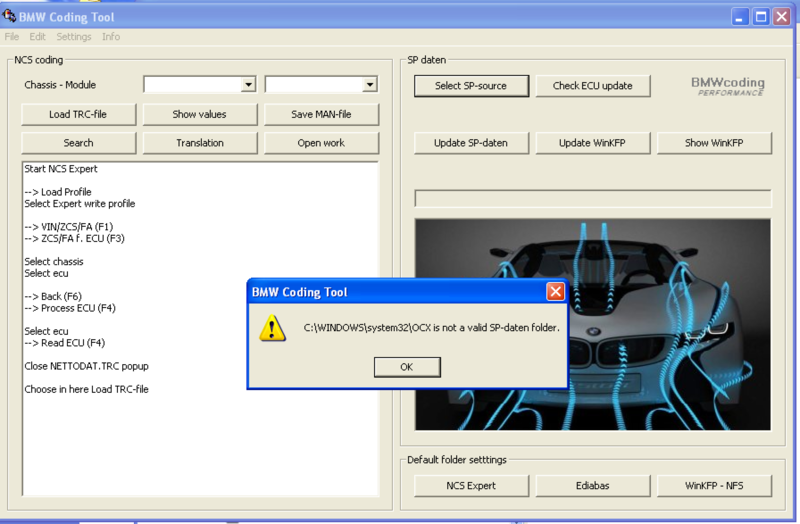The height and width of the screenshot is (524, 800).
Task: Close the BMW Coding Tool warning dialog
Action: 555,292
